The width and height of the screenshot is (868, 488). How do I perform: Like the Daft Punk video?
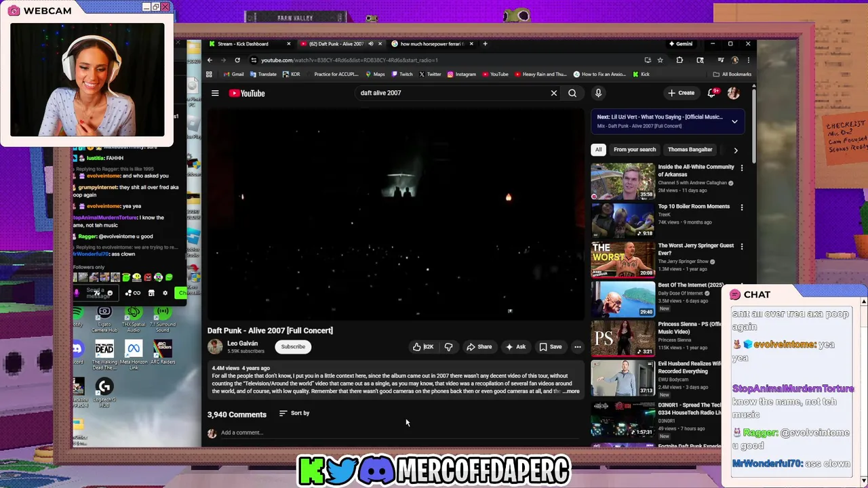(x=423, y=347)
